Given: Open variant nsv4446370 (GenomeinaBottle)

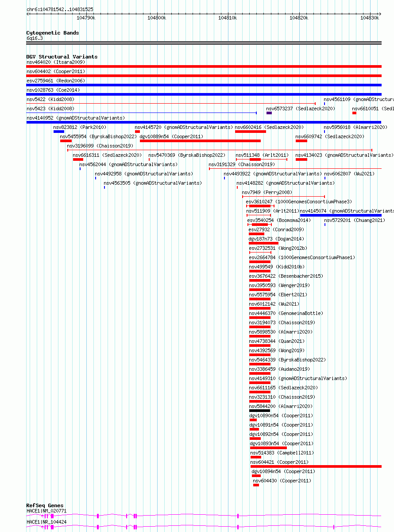Looking at the screenshot, I should pyautogui.click(x=286, y=313).
